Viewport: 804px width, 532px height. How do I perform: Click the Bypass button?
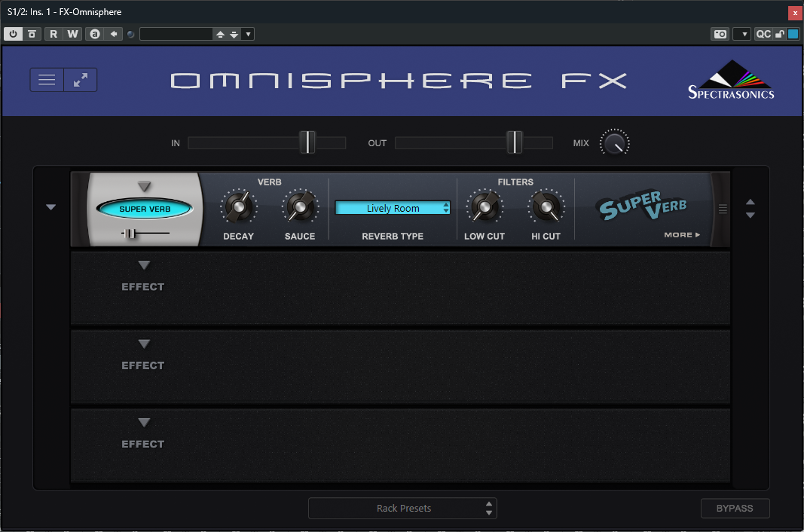[x=735, y=509]
